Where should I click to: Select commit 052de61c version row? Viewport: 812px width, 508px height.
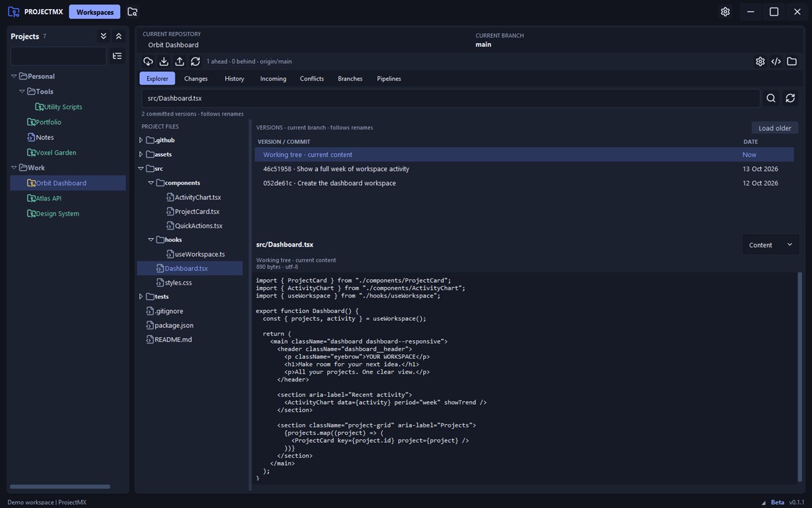pos(524,183)
